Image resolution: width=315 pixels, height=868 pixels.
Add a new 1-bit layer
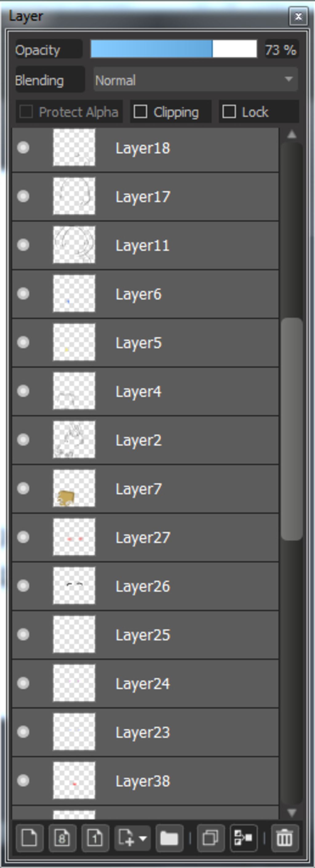95,838
